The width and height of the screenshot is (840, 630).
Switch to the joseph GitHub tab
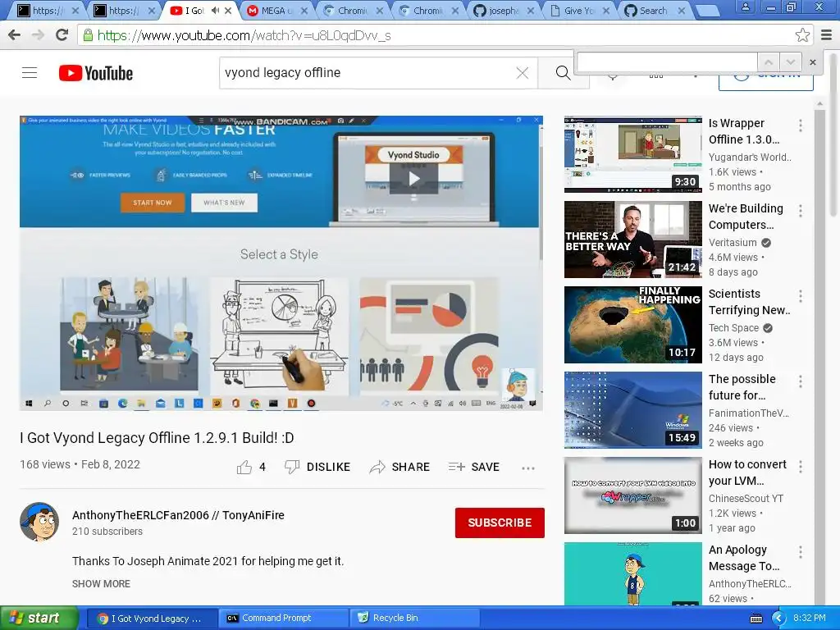click(x=504, y=10)
